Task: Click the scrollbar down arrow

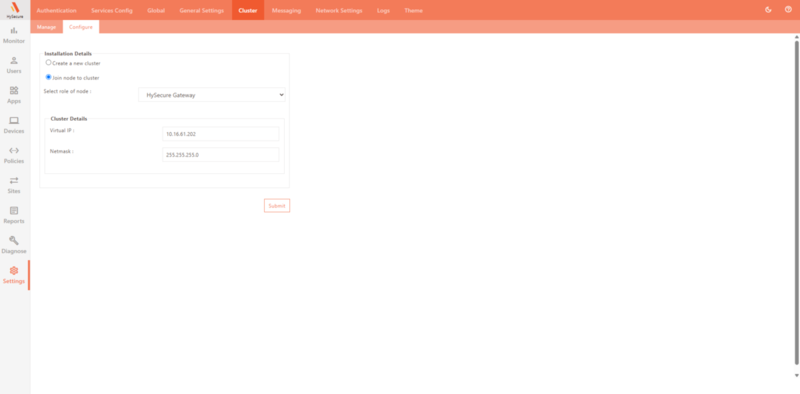Action: (x=796, y=375)
